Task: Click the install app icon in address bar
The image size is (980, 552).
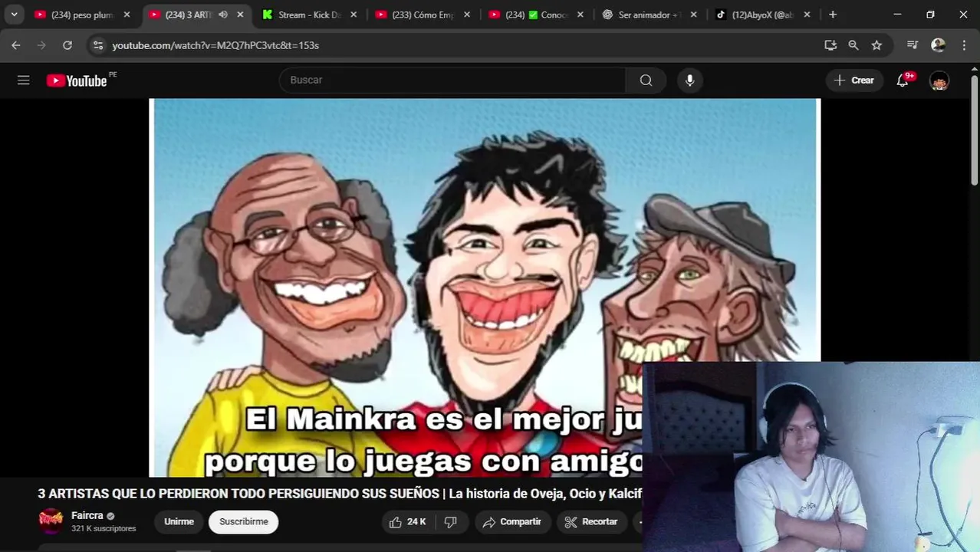Action: pos(830,45)
